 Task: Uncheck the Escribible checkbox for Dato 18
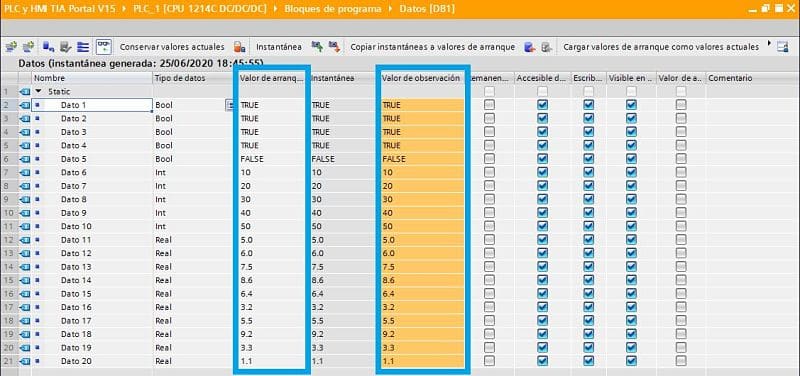(589, 334)
